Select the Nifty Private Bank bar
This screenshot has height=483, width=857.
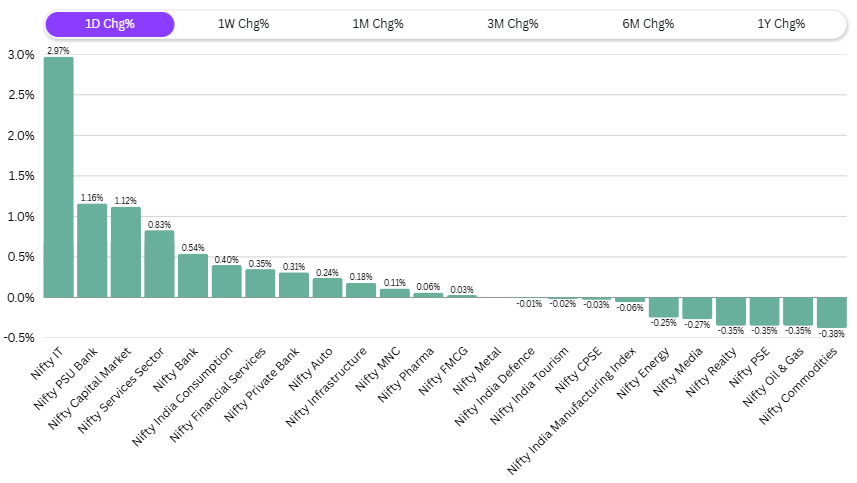294,285
